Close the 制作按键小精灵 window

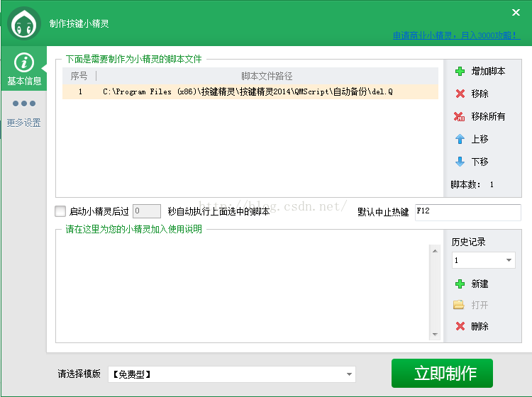point(516,13)
